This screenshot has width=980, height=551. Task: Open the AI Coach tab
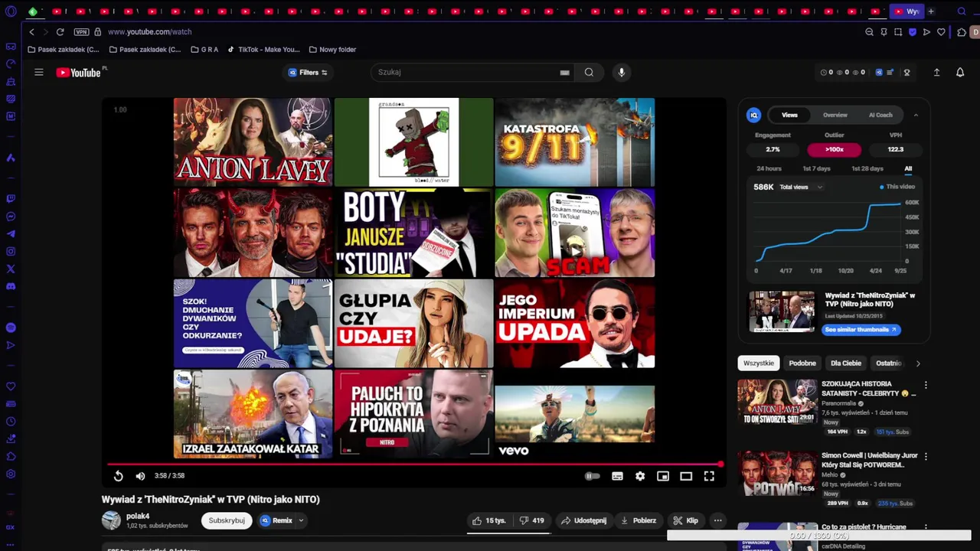click(880, 115)
